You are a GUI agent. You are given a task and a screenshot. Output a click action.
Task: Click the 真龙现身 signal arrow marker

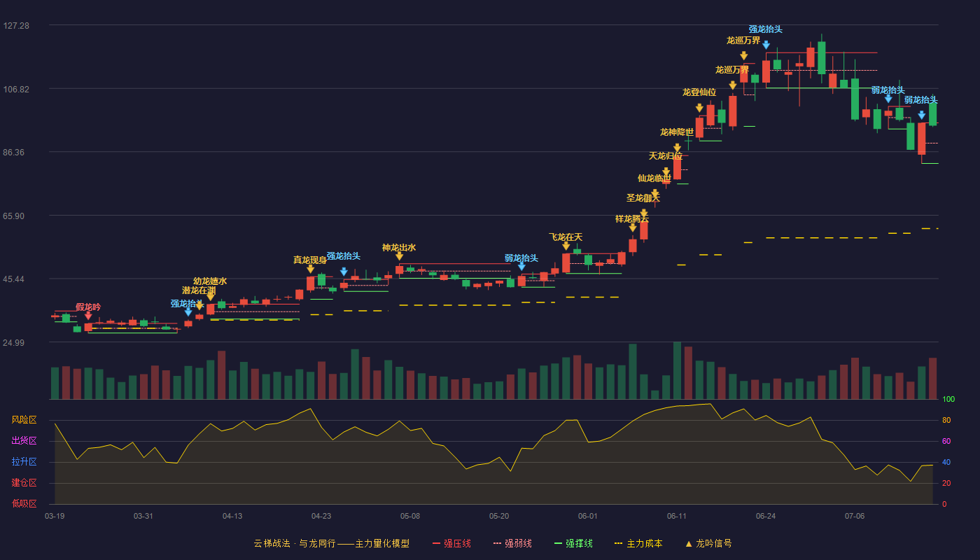click(310, 269)
